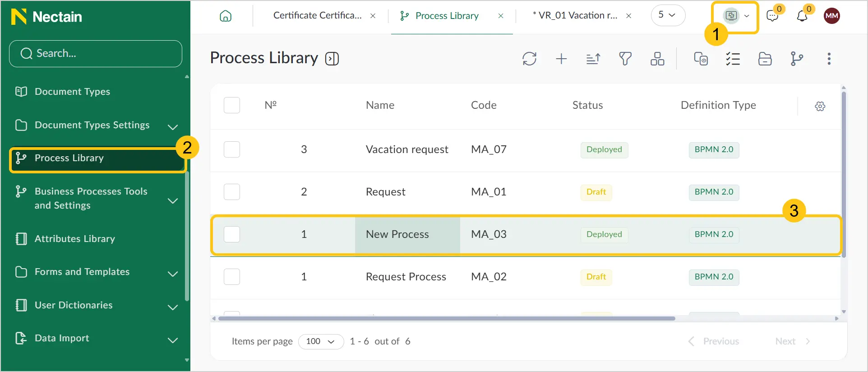Click the grouping blocks icon

[x=657, y=59]
